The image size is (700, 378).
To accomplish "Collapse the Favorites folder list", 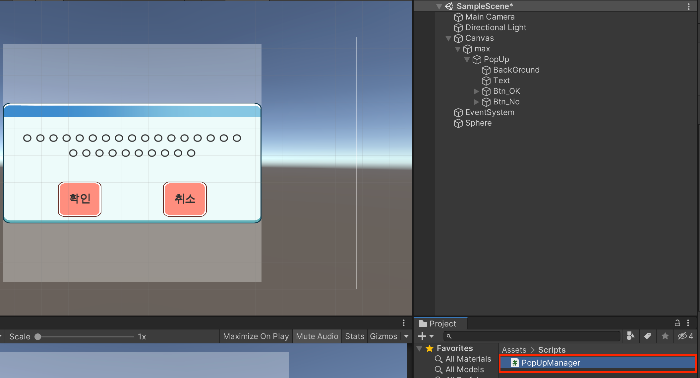I will tap(419, 348).
